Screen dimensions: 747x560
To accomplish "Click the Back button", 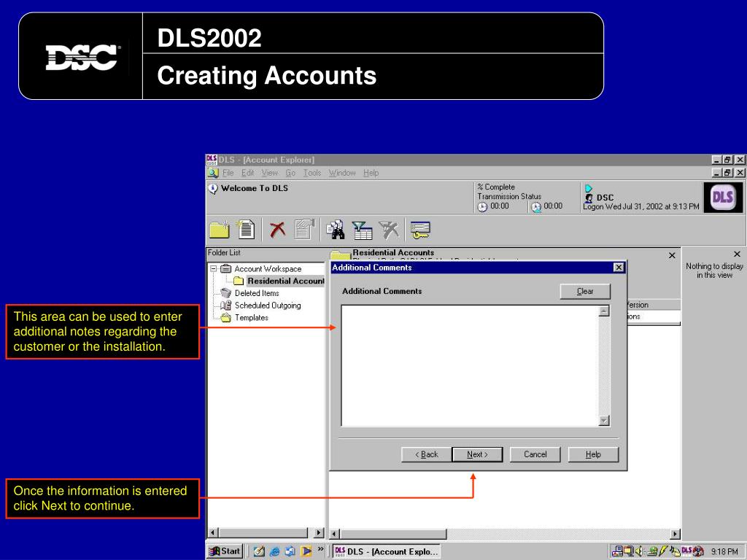I will point(426,454).
